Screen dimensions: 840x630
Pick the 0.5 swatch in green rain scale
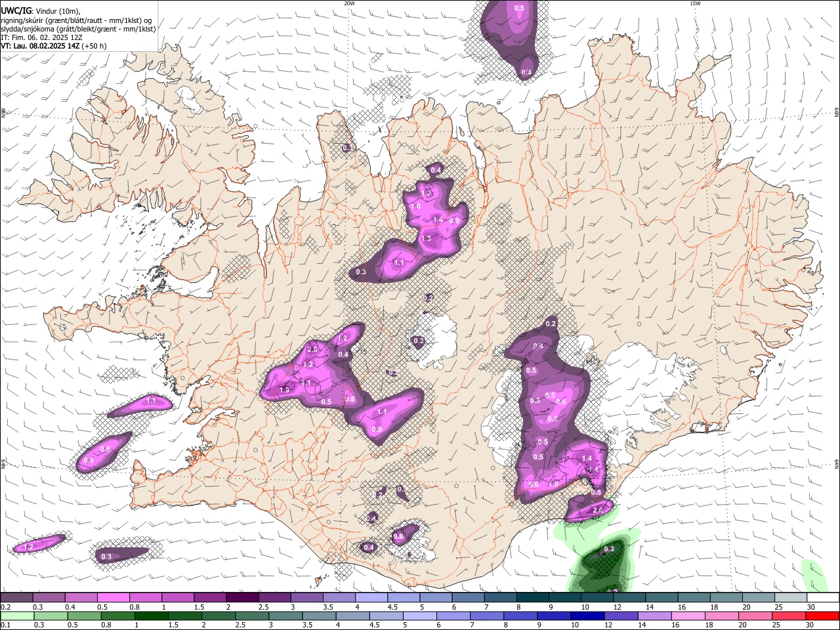pyautogui.click(x=84, y=616)
